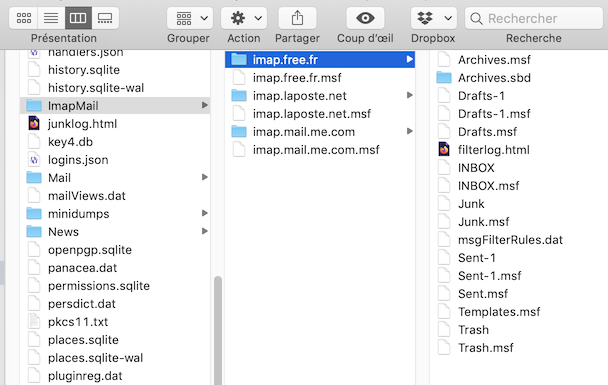Select the imap.mail.me.com folder icon
The width and height of the screenshot is (608, 385).
[239, 131]
